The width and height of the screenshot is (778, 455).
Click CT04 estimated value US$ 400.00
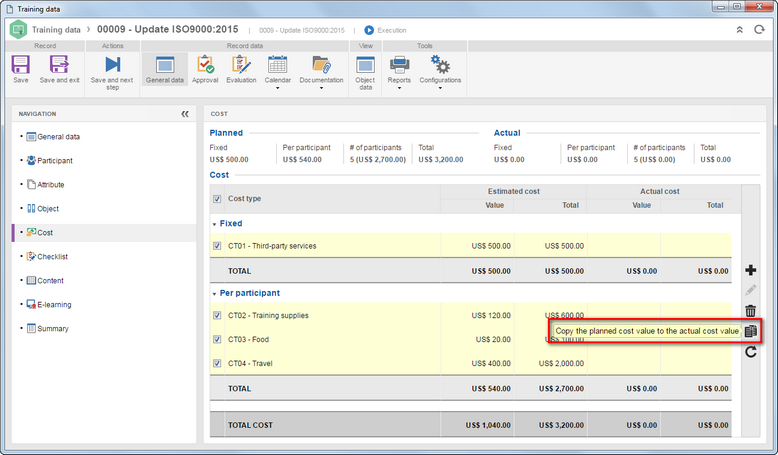(491, 363)
